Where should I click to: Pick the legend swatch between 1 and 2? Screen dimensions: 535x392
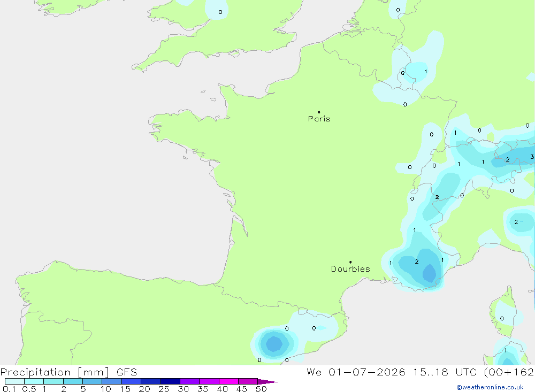(53, 381)
